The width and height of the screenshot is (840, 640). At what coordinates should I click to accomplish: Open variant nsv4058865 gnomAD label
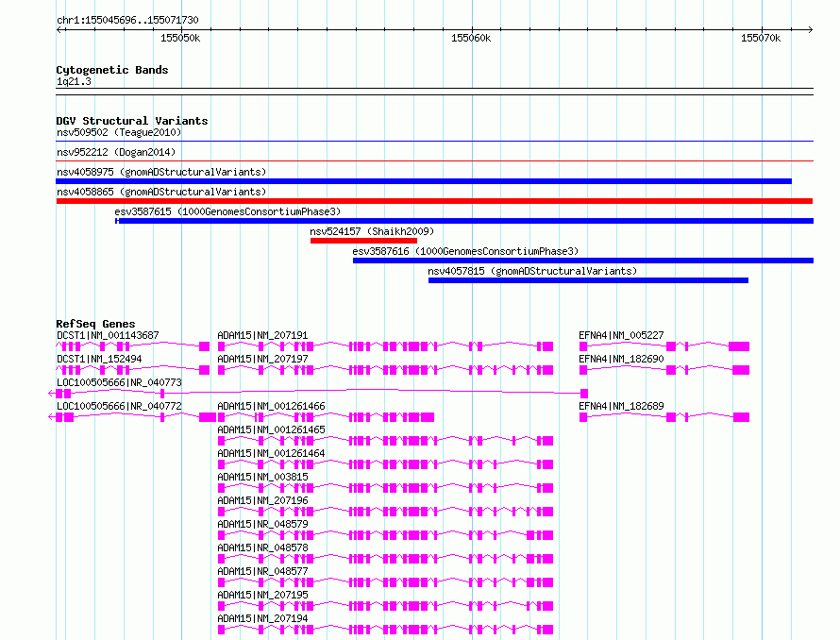[161, 192]
